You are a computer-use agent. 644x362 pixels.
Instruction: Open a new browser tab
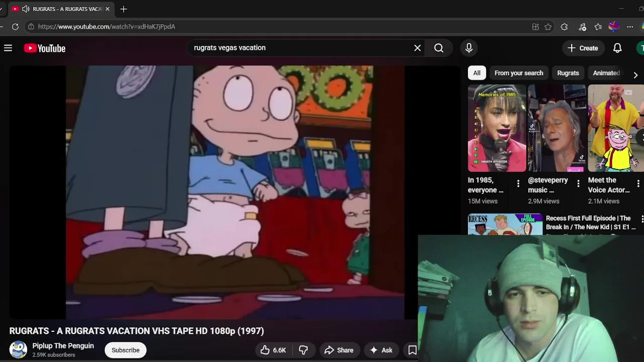click(x=124, y=9)
